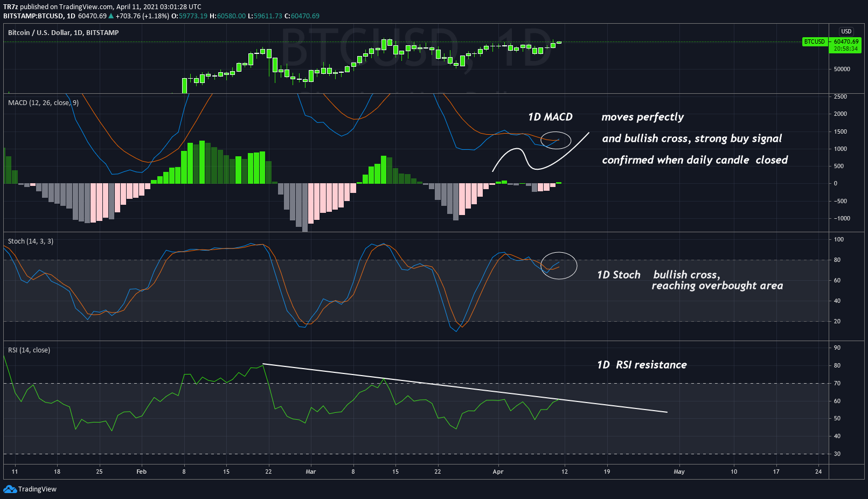
Task: Click 'and bullish cross, strong buy signal' note
Action: coord(692,138)
